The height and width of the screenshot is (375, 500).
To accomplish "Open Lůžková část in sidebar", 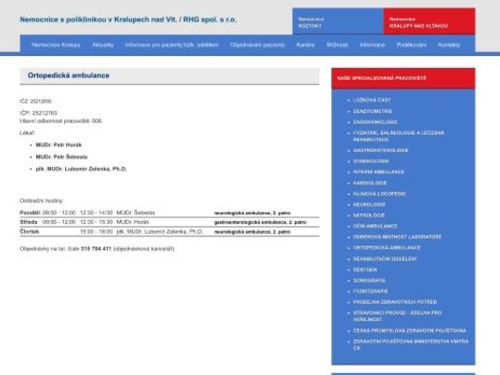I will click(372, 100).
